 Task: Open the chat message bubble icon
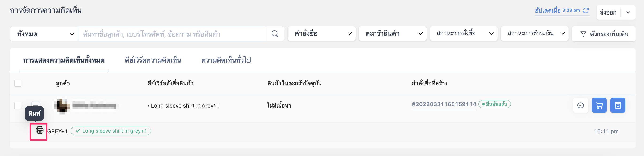pyautogui.click(x=580, y=105)
